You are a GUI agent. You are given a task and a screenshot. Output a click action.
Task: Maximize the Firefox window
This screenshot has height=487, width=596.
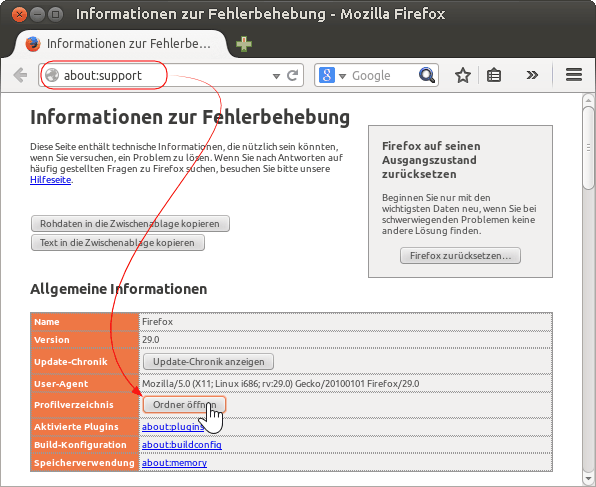tap(55, 14)
